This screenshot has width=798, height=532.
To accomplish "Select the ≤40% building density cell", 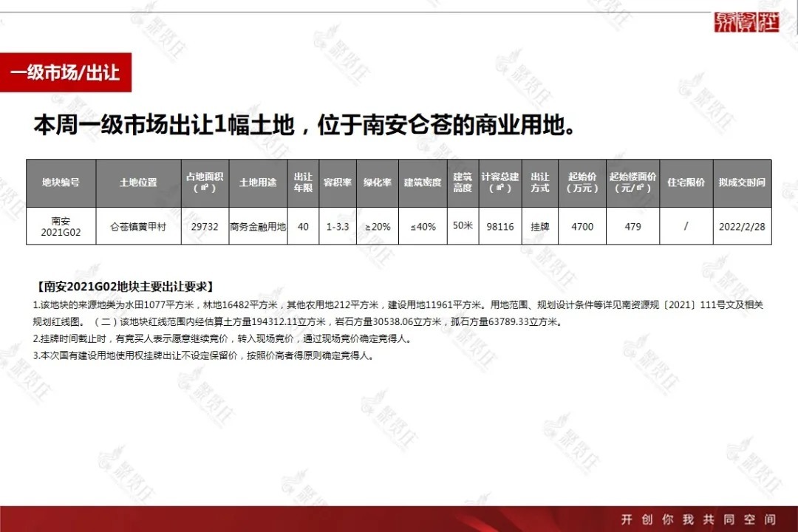I will (x=422, y=226).
